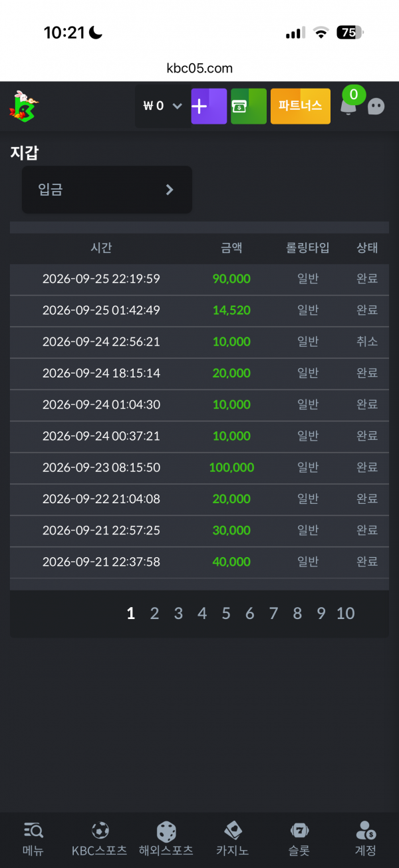The height and width of the screenshot is (868, 399).
Task: Go to page 2 of history
Action: click(x=154, y=614)
